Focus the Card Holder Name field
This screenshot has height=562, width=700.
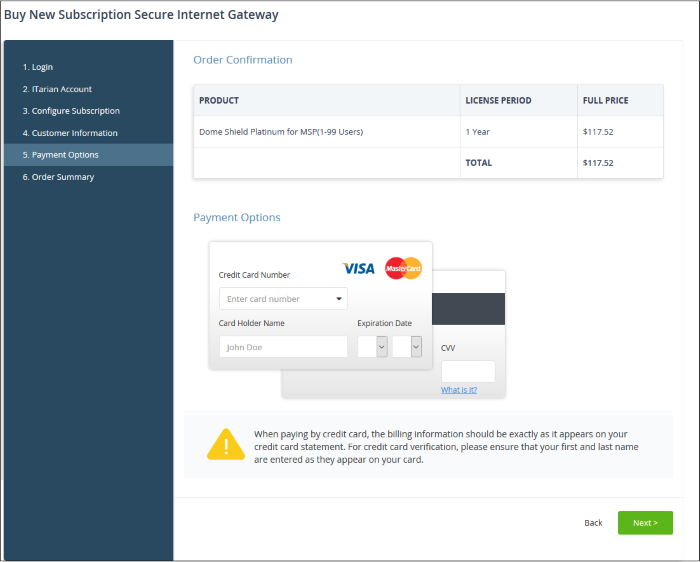[283, 347]
